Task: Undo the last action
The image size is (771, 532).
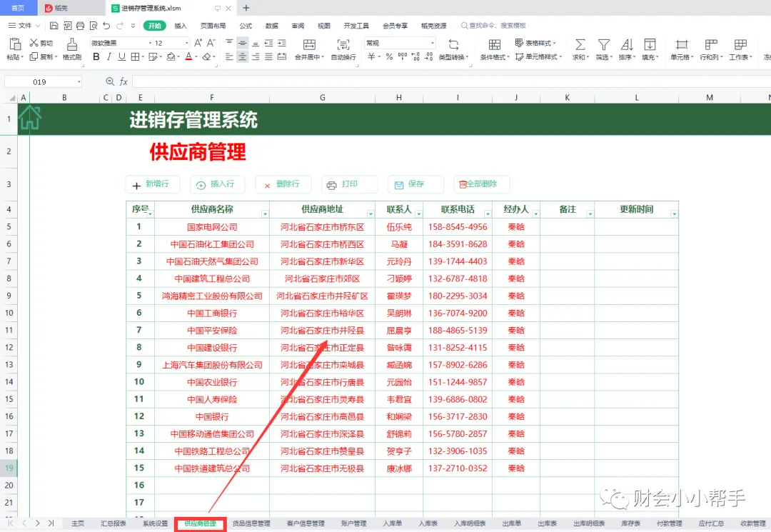Action: click(x=106, y=26)
